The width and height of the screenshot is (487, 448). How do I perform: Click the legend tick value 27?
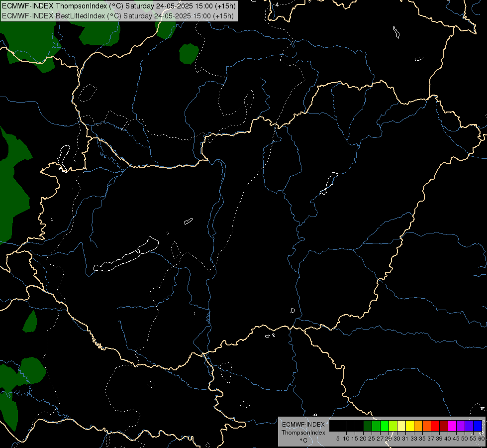pos(380,439)
